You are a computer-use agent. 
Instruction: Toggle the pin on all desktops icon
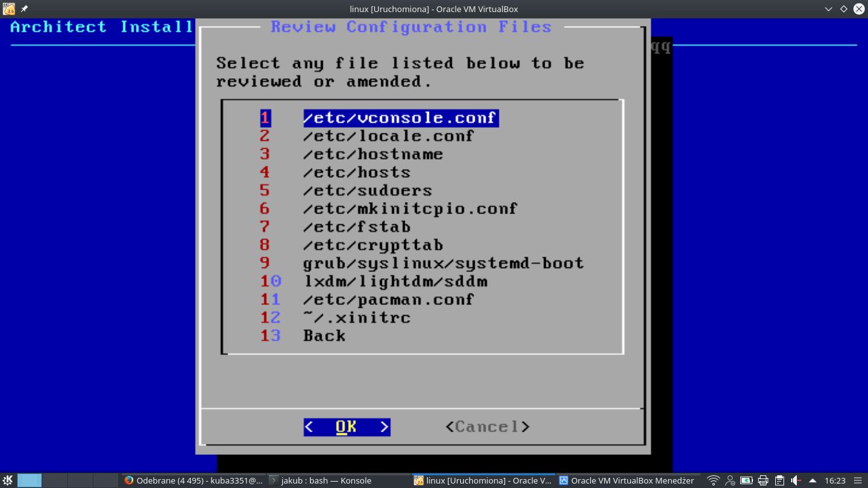24,9
